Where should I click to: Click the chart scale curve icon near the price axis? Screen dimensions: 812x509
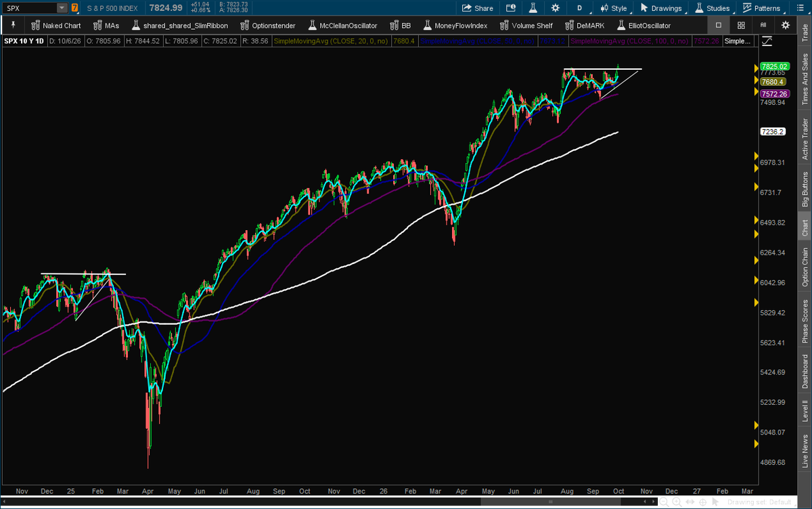coord(766,41)
